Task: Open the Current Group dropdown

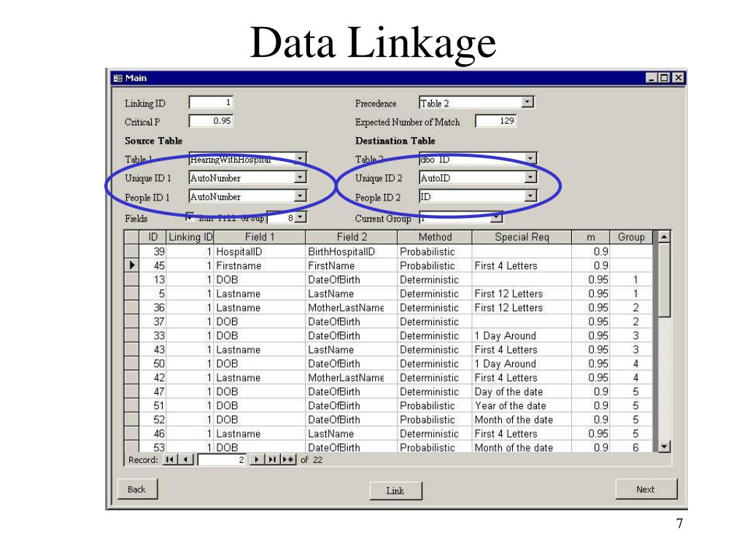Action: pyautogui.click(x=496, y=217)
